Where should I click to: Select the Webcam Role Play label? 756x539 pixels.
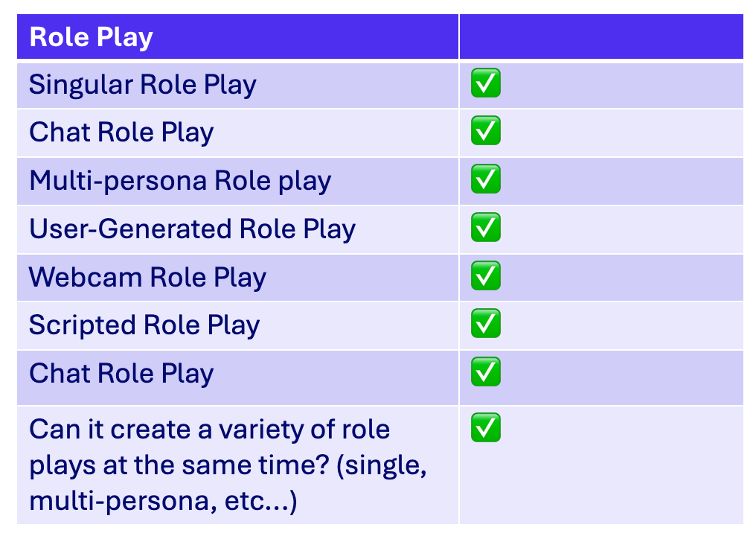tap(147, 277)
